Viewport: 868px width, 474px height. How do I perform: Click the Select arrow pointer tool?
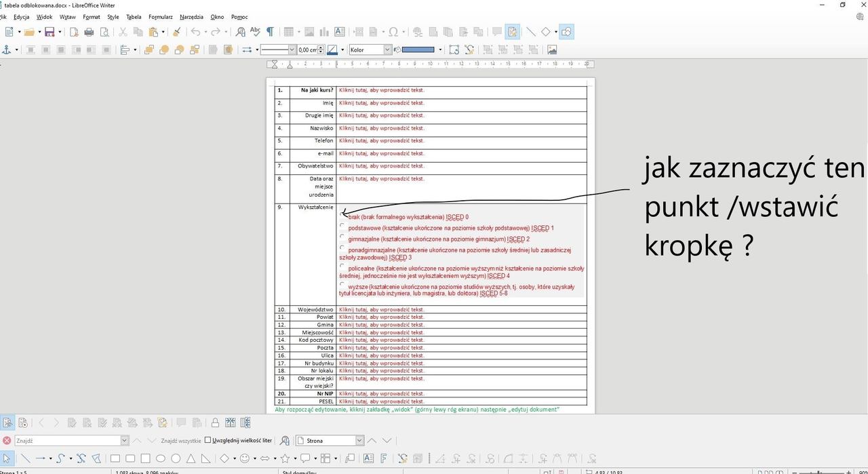click(7, 458)
